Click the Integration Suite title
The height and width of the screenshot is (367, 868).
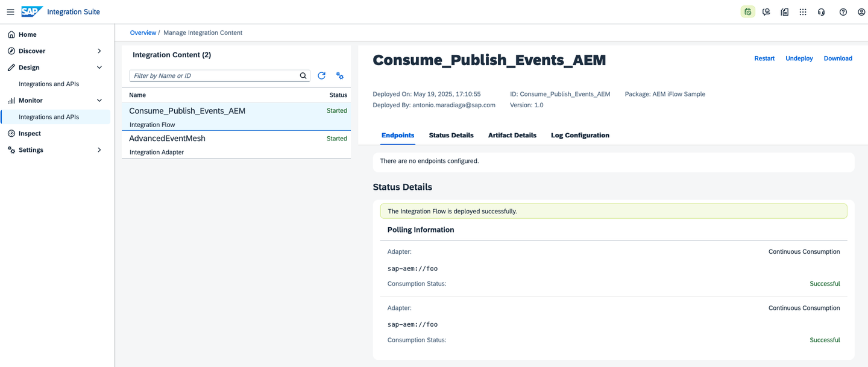tap(74, 12)
